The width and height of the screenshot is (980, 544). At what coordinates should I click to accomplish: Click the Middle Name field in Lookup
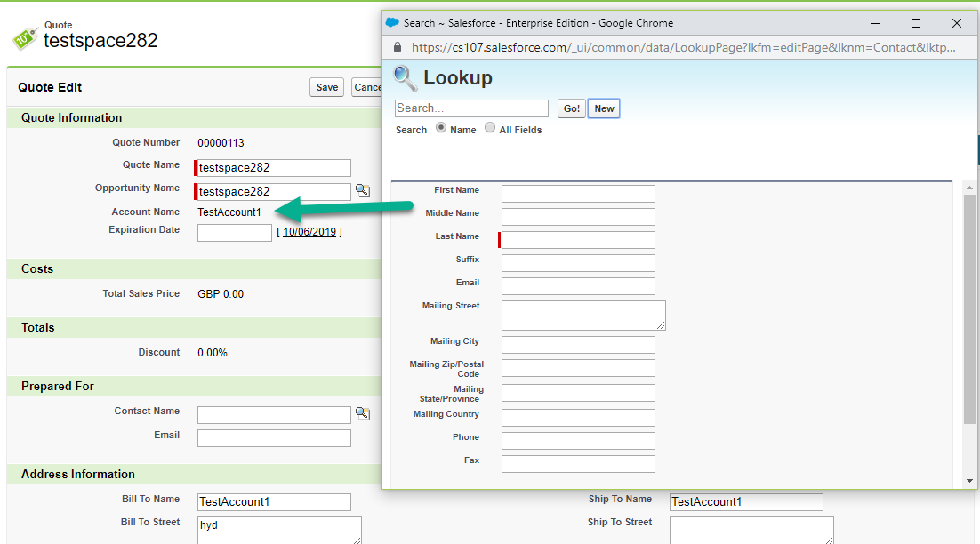tap(578, 217)
